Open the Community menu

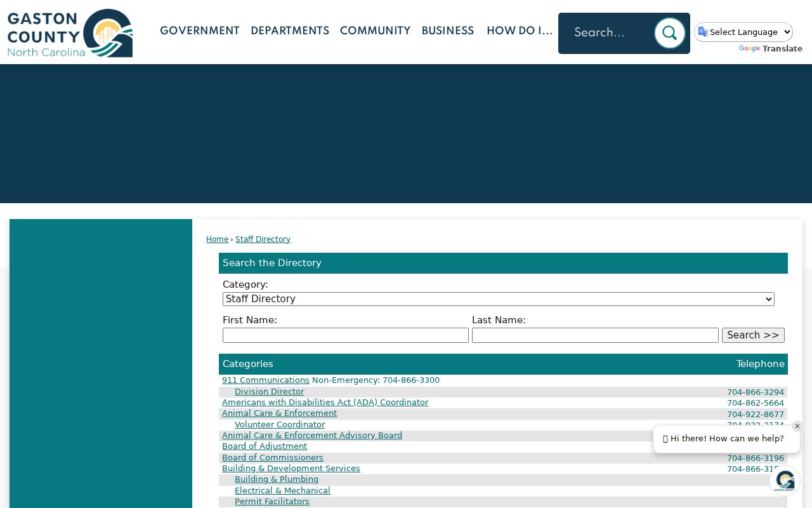375,31
